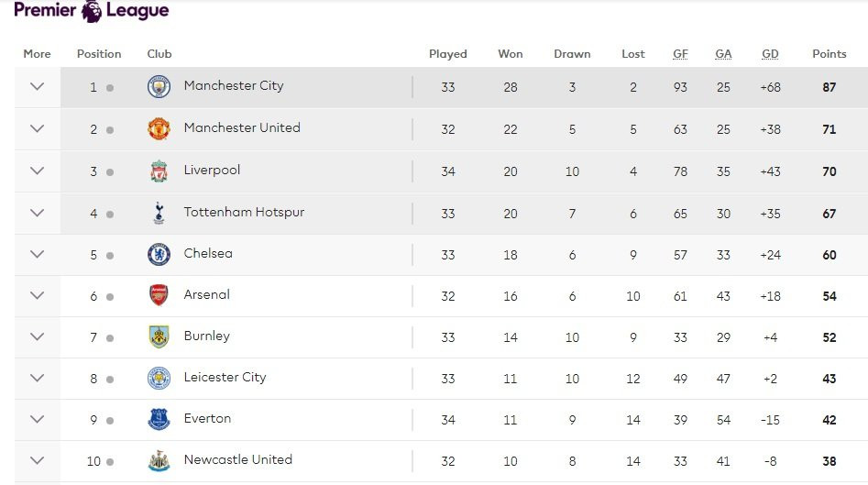Viewport: 868px width, 485px height.
Task: Click the Arsenal club crest
Action: coord(159,295)
